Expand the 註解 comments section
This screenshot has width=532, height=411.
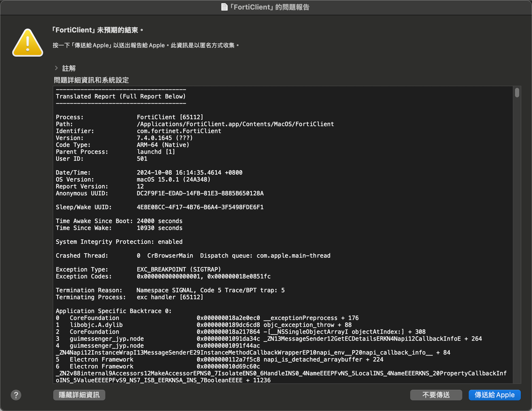pyautogui.click(x=56, y=68)
